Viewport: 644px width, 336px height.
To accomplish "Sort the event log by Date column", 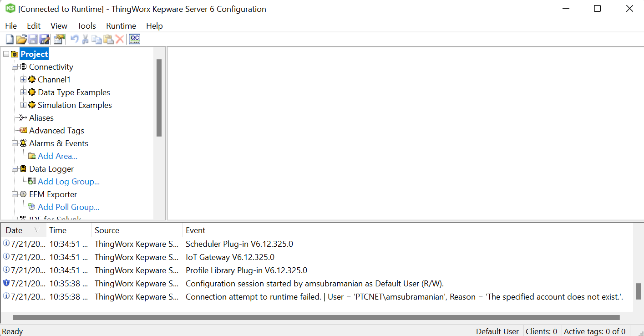I will (x=14, y=230).
